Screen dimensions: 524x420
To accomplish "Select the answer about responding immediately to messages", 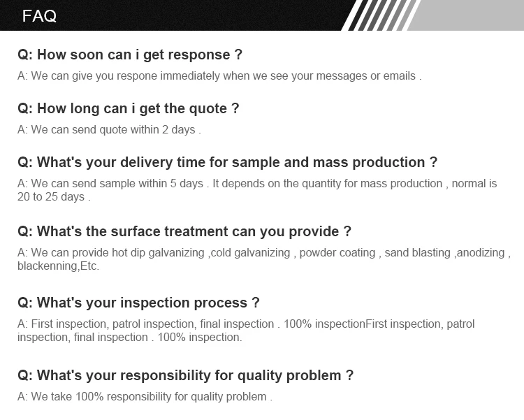I will tap(219, 75).
